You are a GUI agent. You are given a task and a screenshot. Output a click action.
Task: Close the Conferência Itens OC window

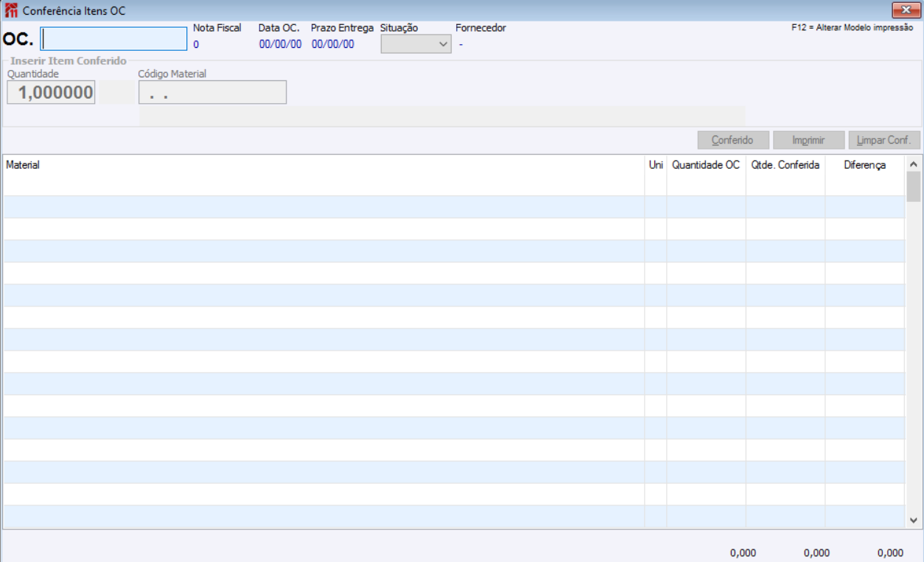[x=906, y=10]
